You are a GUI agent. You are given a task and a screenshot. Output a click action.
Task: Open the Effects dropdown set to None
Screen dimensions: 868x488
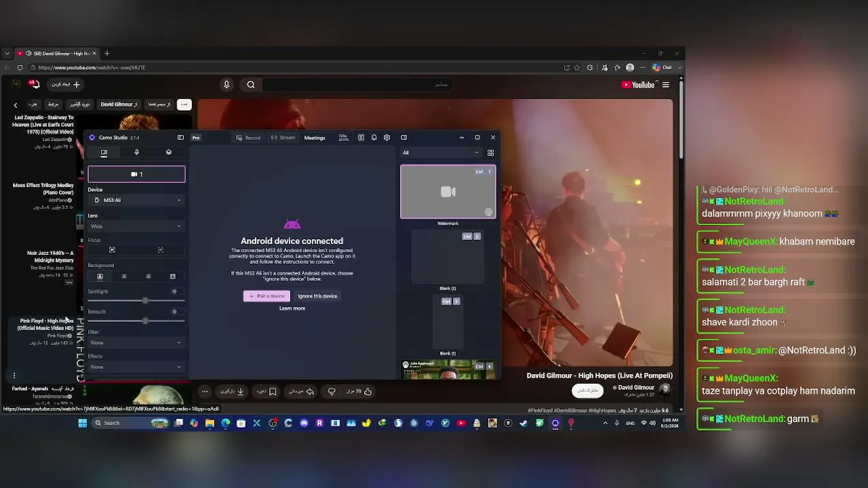[136, 367]
